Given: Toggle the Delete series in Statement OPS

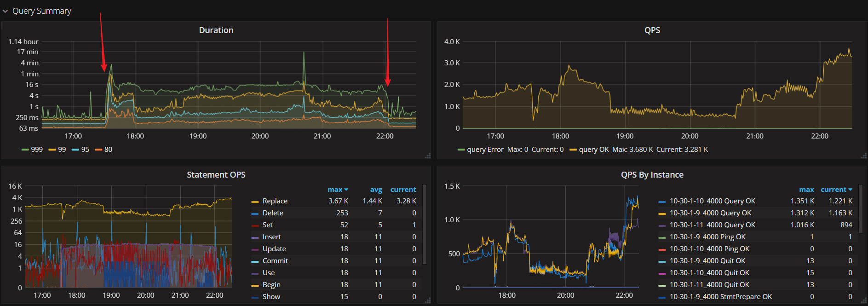Looking at the screenshot, I should pyautogui.click(x=273, y=213).
